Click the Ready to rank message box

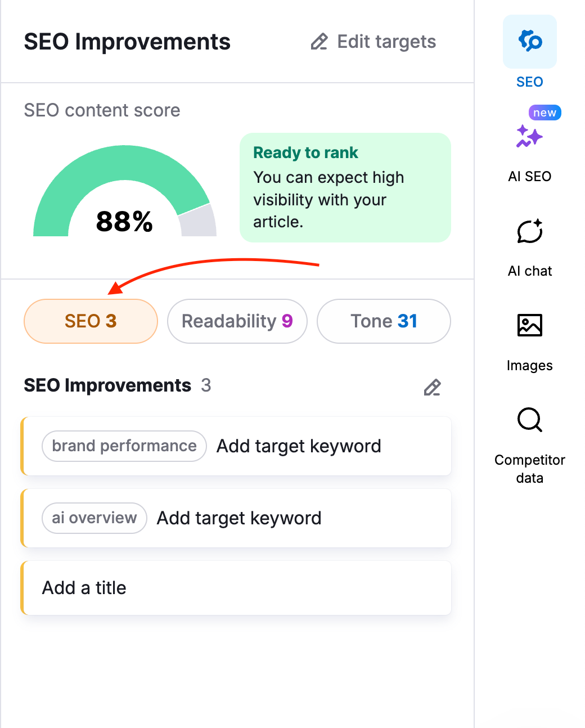click(345, 187)
